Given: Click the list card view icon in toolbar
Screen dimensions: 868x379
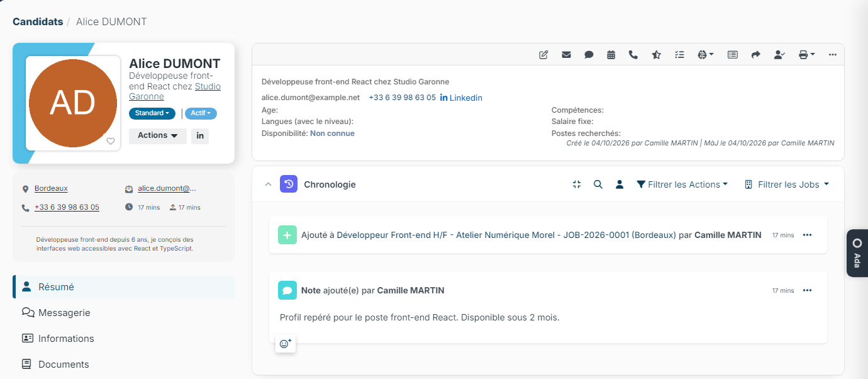Looking at the screenshot, I should [x=732, y=55].
